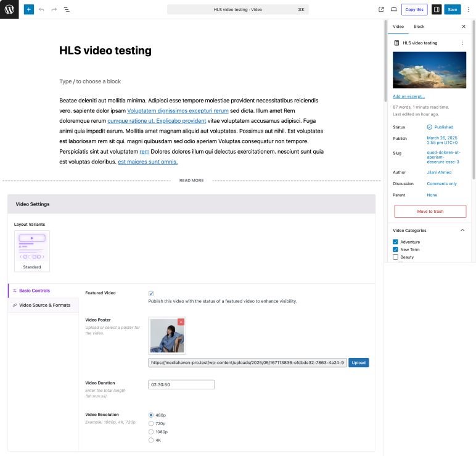Click the Video Duration input field

181,384
